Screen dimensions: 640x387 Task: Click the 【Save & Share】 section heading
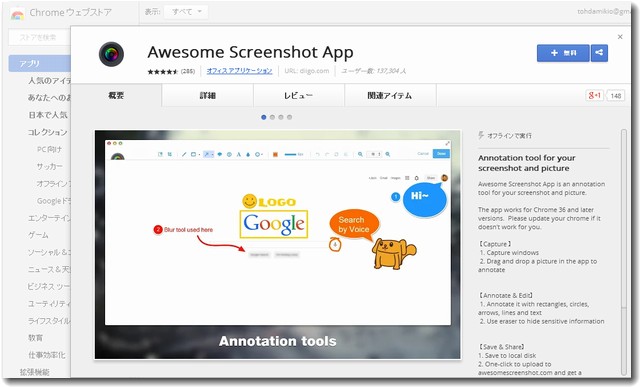pos(501,347)
